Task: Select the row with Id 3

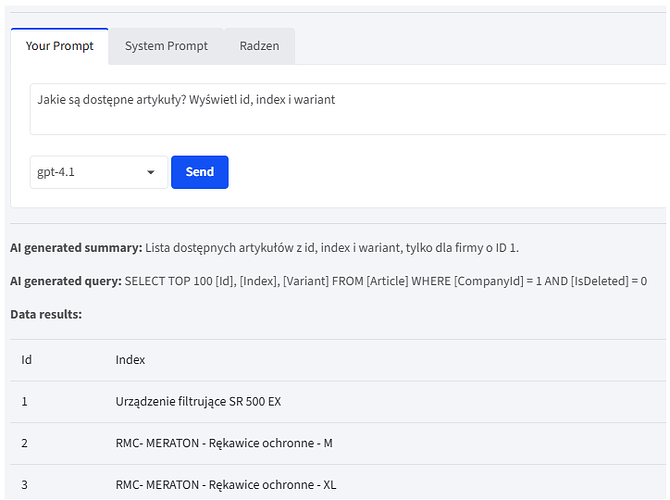Action: click(26, 485)
